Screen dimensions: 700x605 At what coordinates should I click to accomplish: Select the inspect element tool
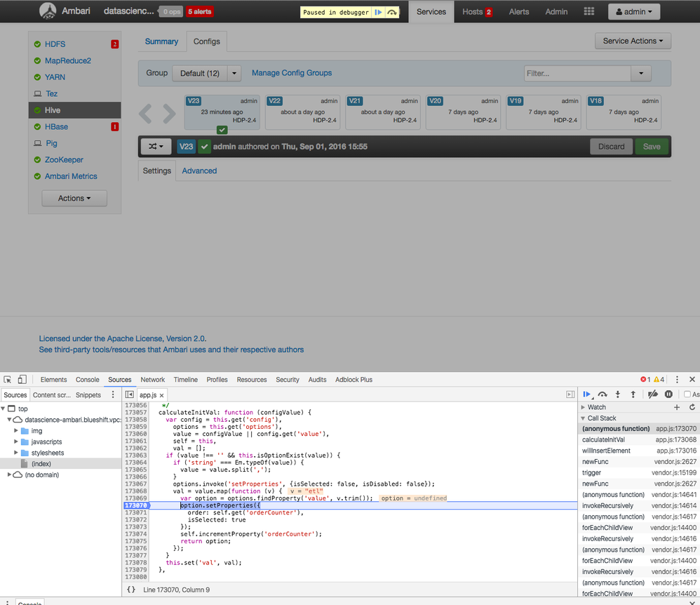click(7, 380)
